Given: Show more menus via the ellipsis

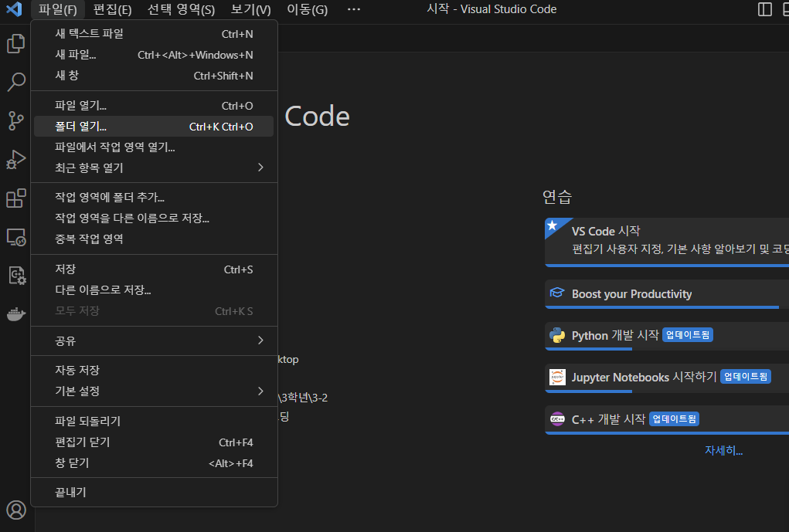Looking at the screenshot, I should (354, 9).
